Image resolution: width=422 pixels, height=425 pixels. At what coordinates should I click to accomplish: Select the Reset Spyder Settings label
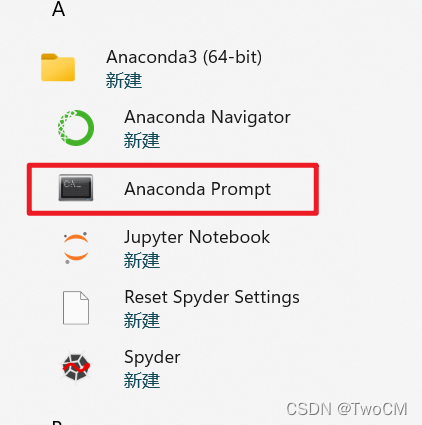212,298
